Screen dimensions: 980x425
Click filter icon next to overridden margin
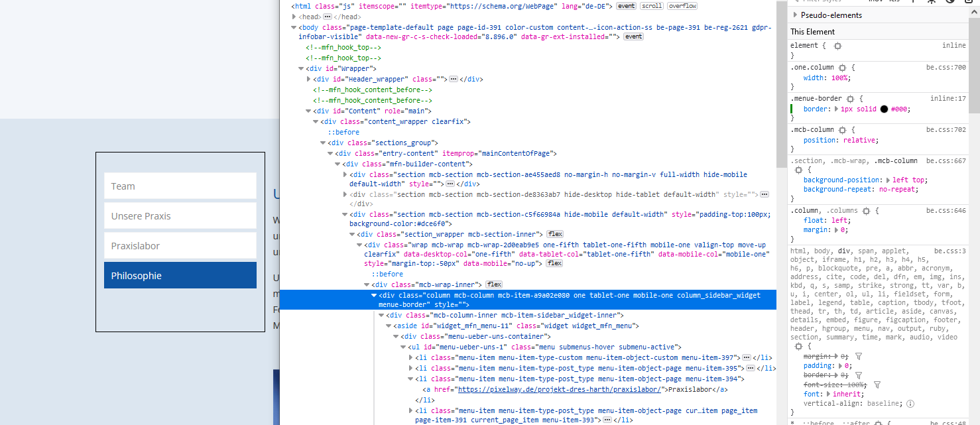859,356
